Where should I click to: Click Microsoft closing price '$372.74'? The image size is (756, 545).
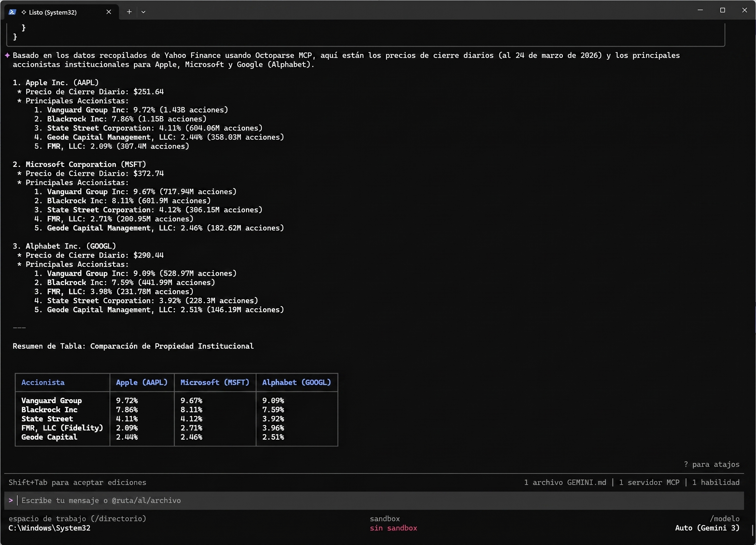tap(148, 173)
